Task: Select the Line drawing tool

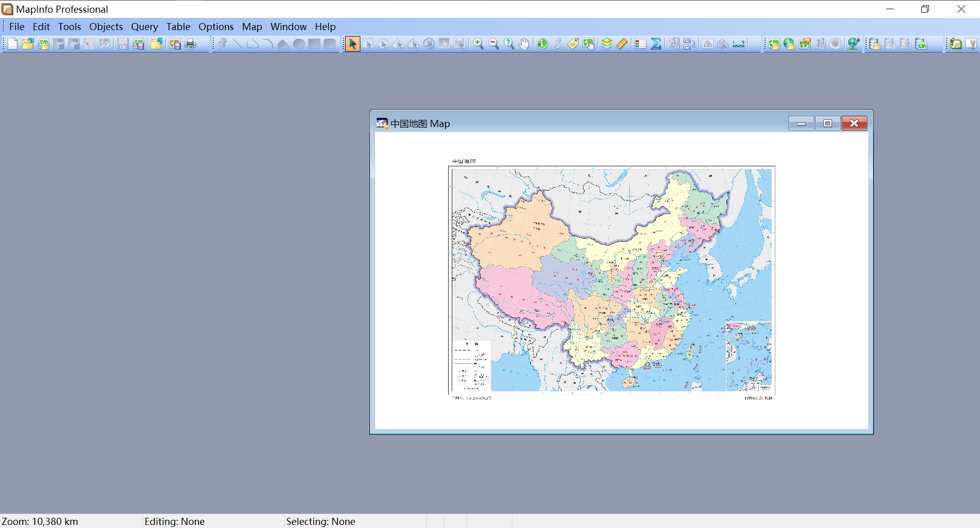Action: pos(237,44)
